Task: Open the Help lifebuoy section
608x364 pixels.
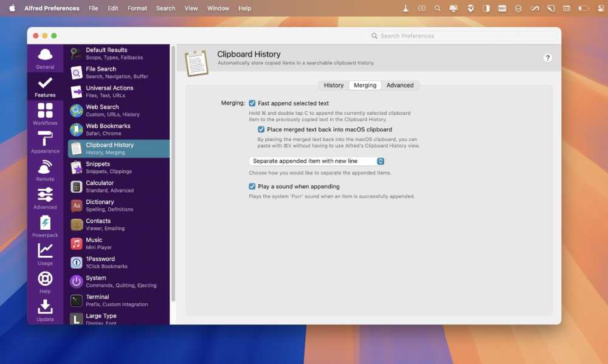Action: [45, 283]
